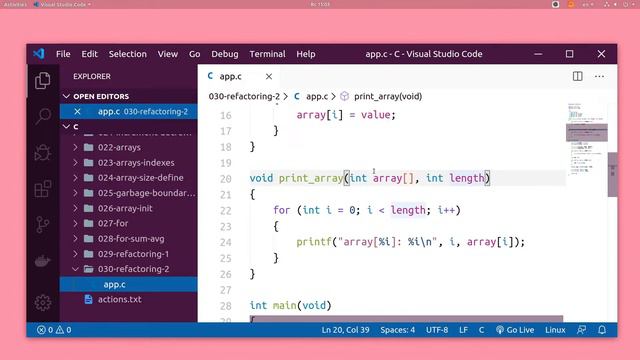Open the Go menu
The image size is (640, 360).
point(194,54)
